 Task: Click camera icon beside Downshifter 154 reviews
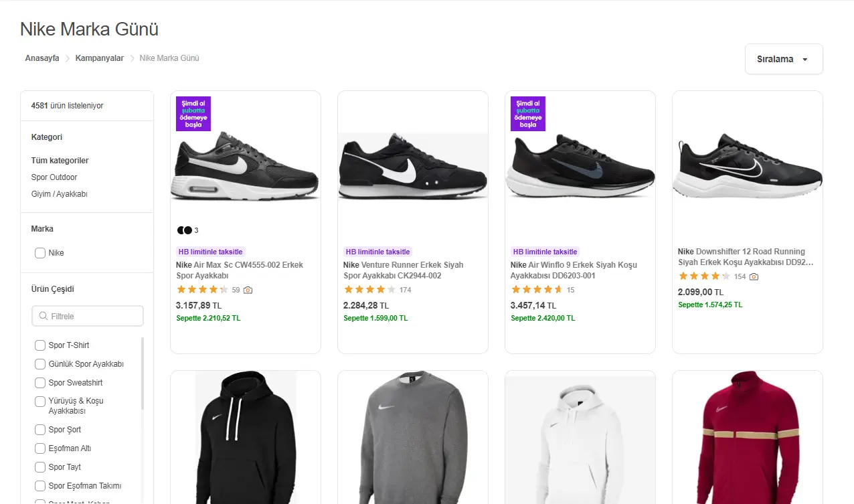(754, 276)
